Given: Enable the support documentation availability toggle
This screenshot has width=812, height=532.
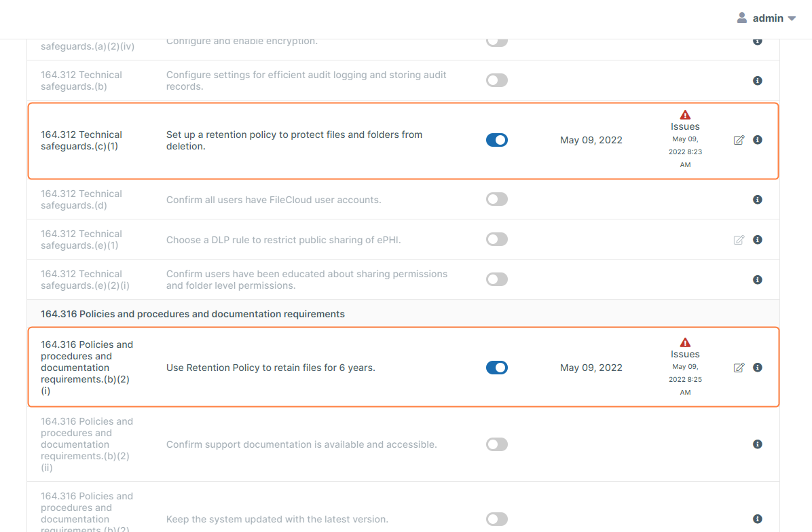Looking at the screenshot, I should [x=496, y=444].
